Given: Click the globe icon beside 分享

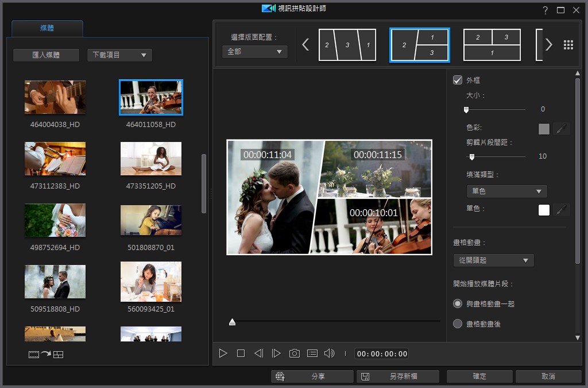Looking at the screenshot, I should coord(280,376).
